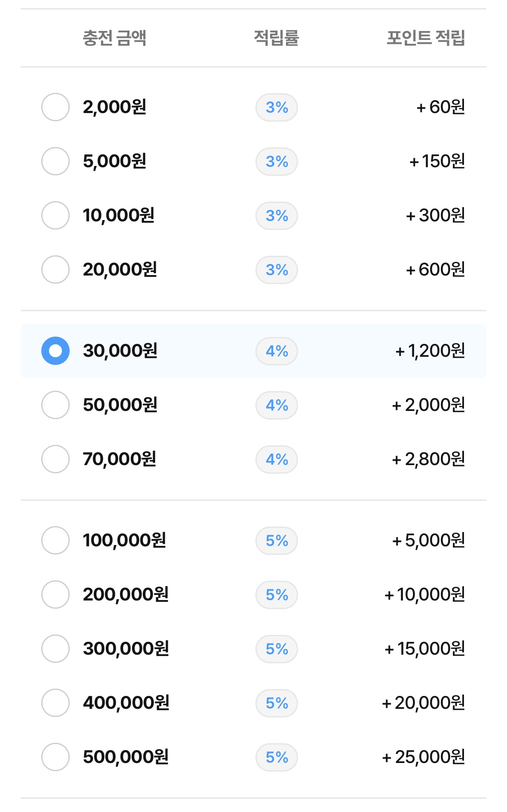This screenshot has height=812, width=507.
Task: Click the +2,800원 point reward text
Action: [428, 459]
